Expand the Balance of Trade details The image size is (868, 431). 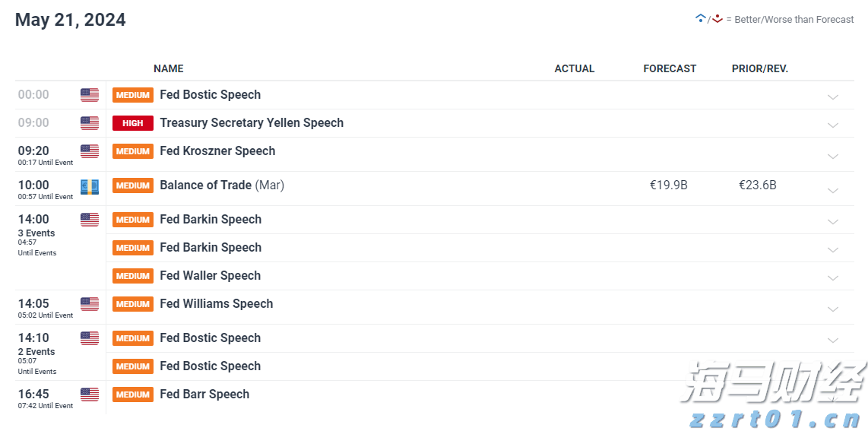click(833, 190)
